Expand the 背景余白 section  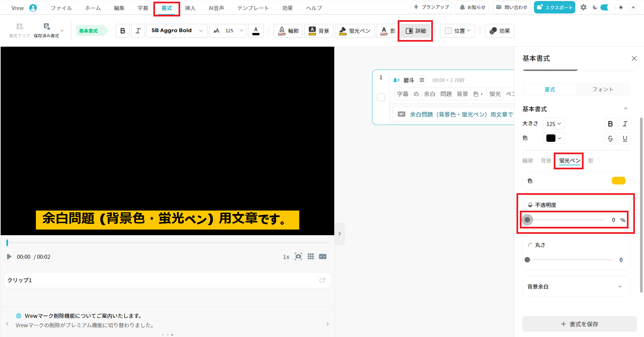[x=576, y=287]
